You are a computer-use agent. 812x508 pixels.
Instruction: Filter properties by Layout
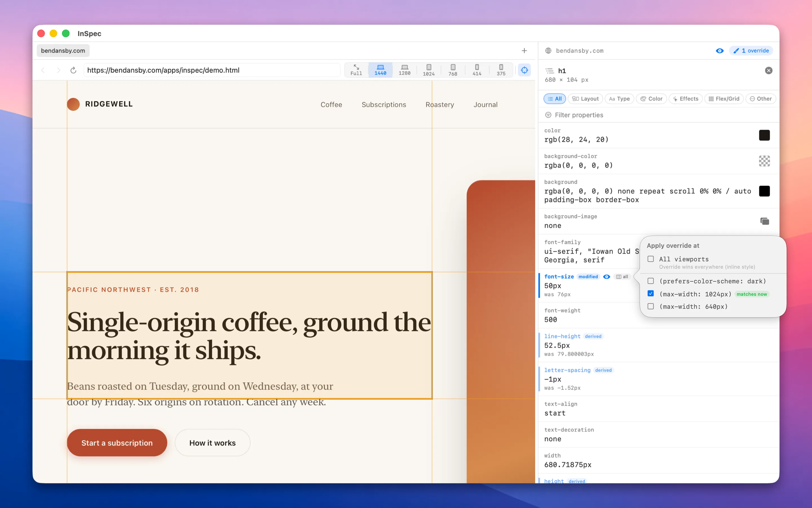585,99
